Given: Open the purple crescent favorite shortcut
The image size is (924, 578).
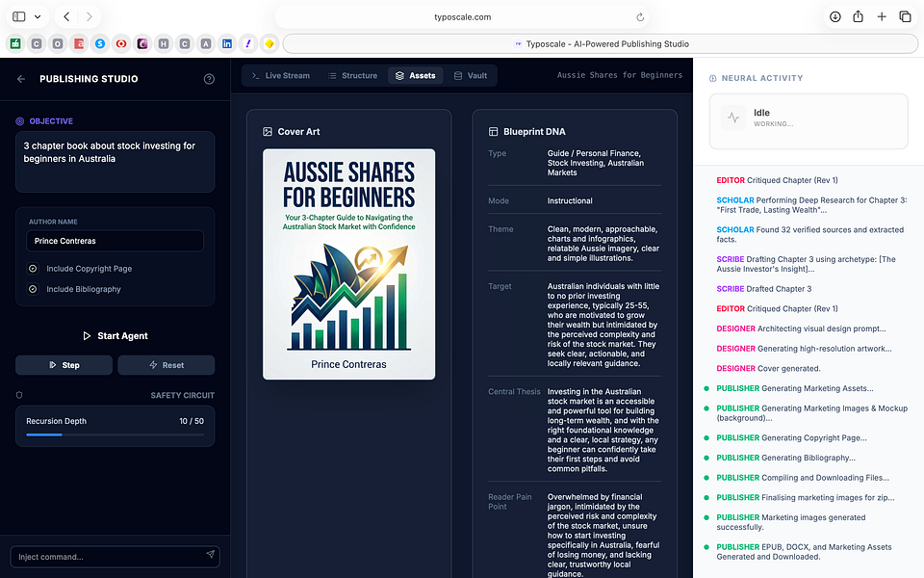Looking at the screenshot, I should 142,43.
